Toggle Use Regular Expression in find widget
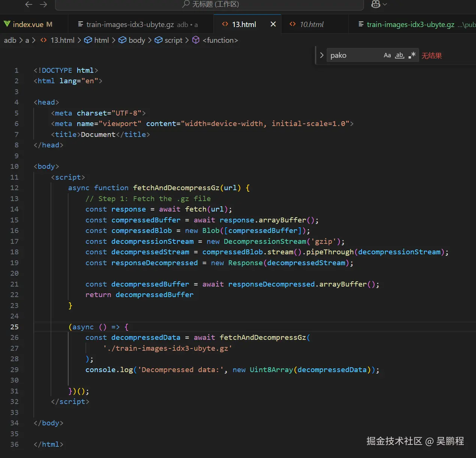 (412, 56)
